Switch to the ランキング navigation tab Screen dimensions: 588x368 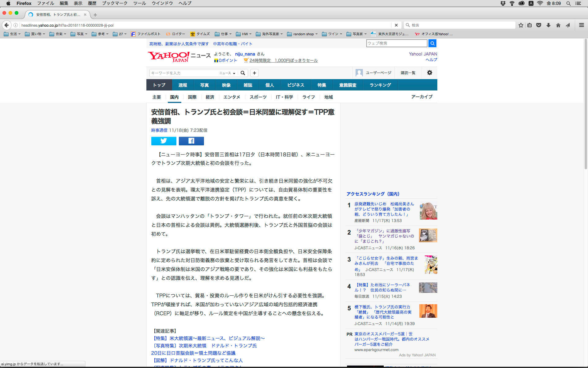tap(380, 85)
